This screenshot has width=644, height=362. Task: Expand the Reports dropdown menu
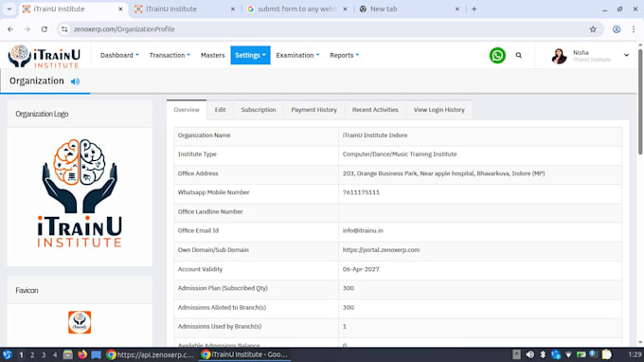344,56
